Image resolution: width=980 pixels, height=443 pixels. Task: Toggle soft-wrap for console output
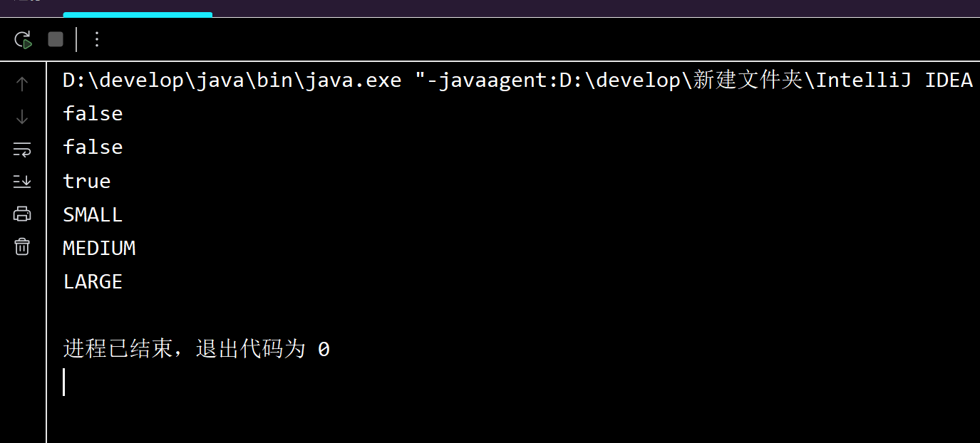click(22, 150)
